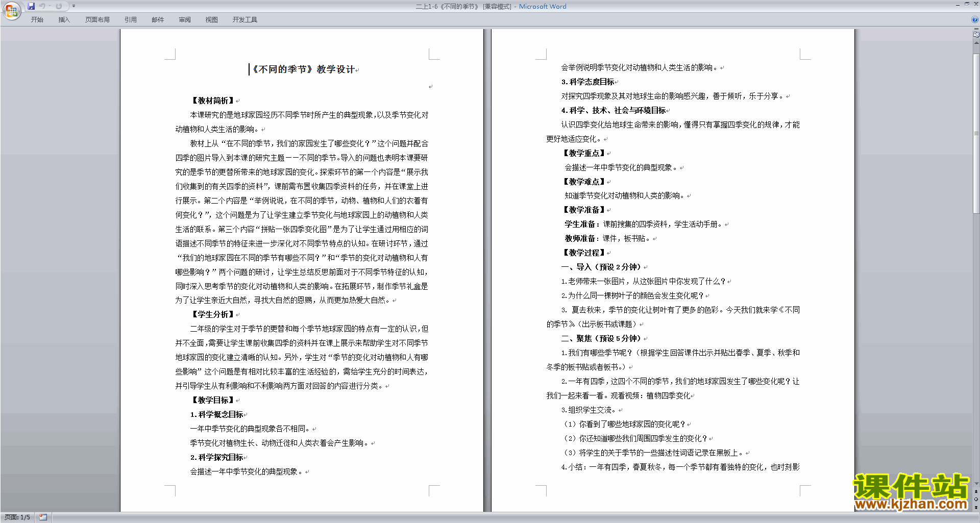Click the line starting 学生准备：
The height and width of the screenshot is (523, 980).
(645, 224)
